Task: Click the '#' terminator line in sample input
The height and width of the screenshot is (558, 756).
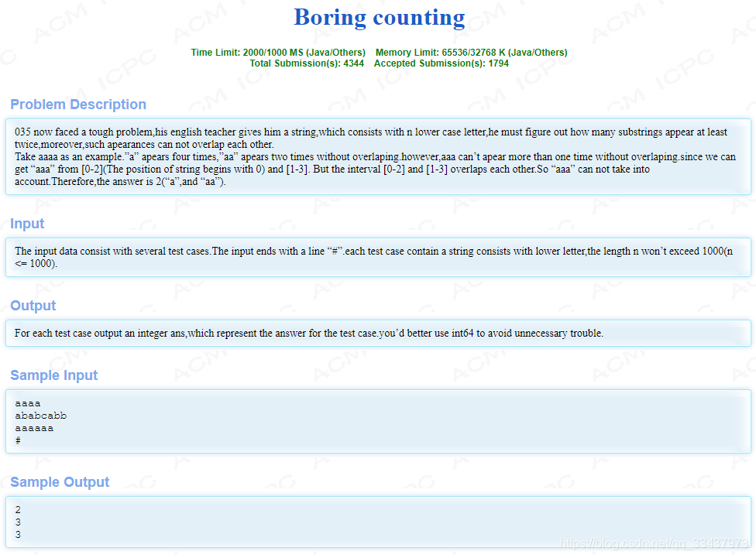Action: pyautogui.click(x=18, y=440)
